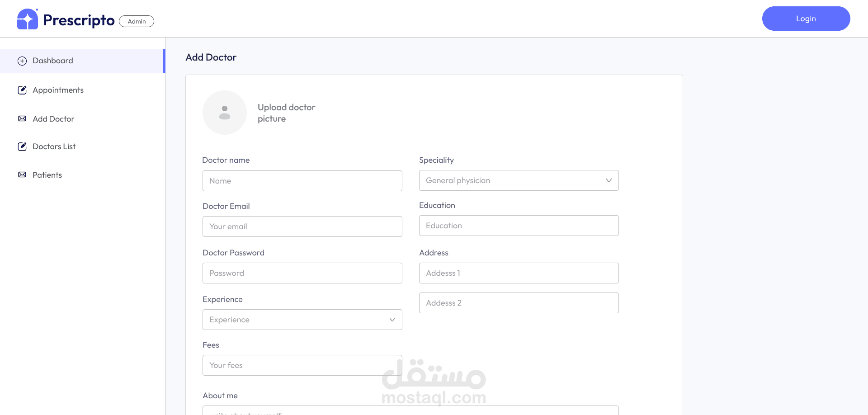868x415 pixels.
Task: Click the About me label
Action: [220, 396]
